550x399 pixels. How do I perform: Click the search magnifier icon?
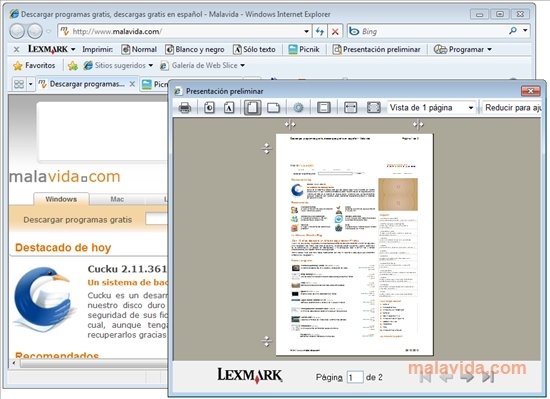point(513,31)
